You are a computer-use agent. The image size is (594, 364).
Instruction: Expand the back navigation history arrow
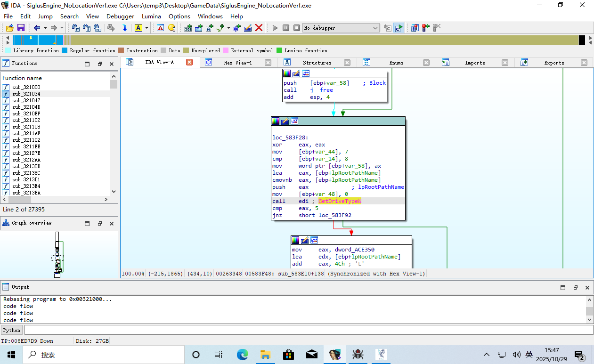click(x=45, y=28)
